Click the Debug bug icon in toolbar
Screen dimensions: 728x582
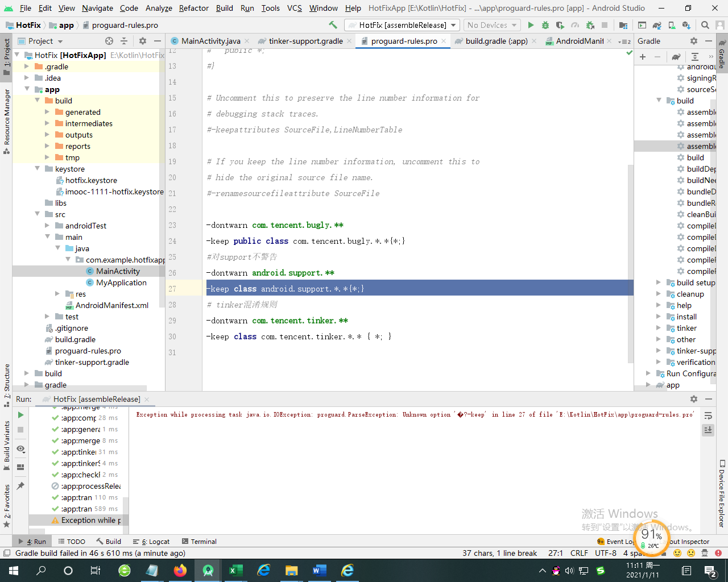click(x=545, y=25)
